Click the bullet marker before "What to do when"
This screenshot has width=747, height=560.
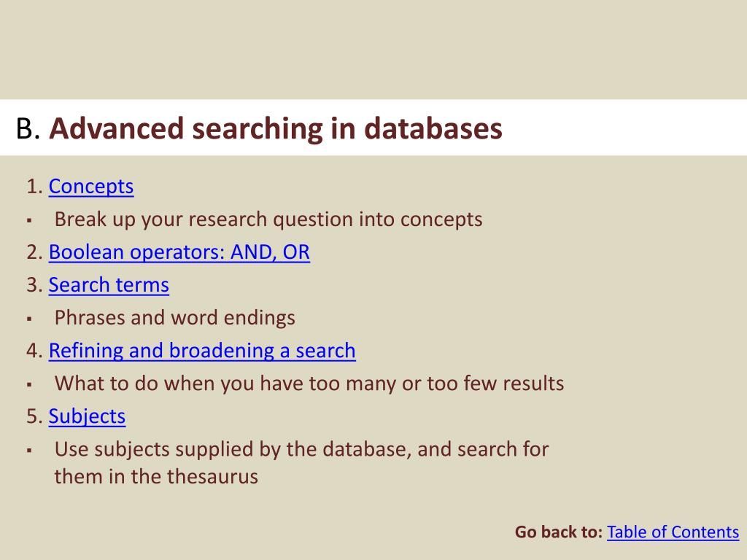click(x=28, y=384)
